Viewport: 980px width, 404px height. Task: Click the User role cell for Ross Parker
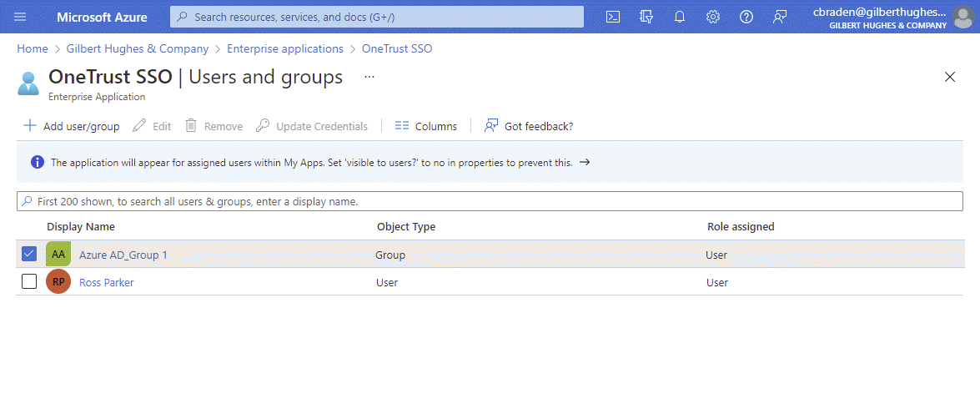click(x=717, y=283)
